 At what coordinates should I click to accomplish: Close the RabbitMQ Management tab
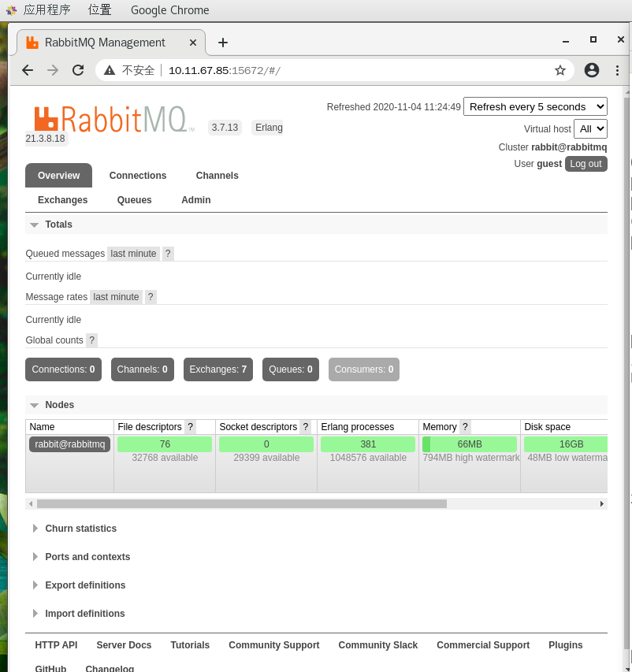coord(193,43)
